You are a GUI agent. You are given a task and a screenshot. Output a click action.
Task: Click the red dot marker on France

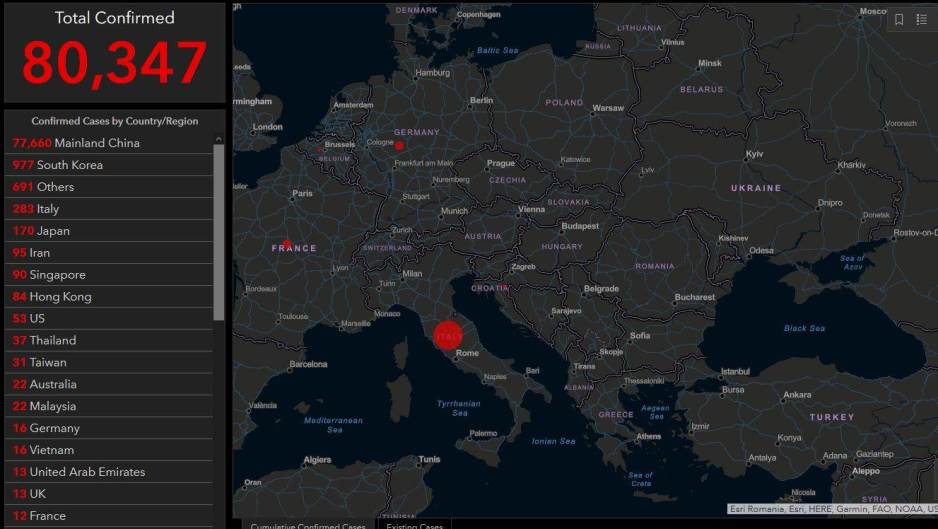[287, 244]
